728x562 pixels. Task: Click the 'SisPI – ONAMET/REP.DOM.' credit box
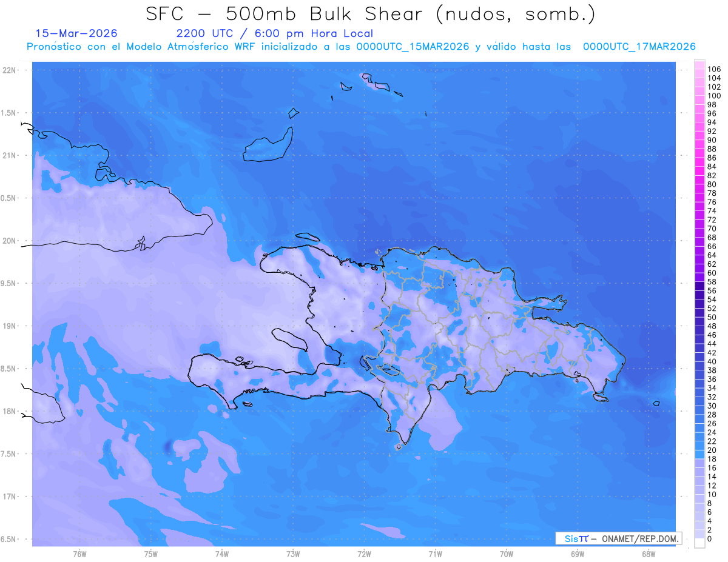click(619, 538)
